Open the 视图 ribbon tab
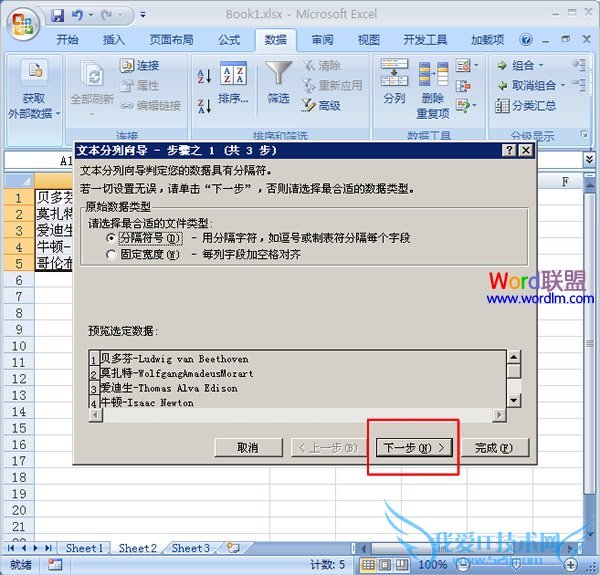 point(368,40)
